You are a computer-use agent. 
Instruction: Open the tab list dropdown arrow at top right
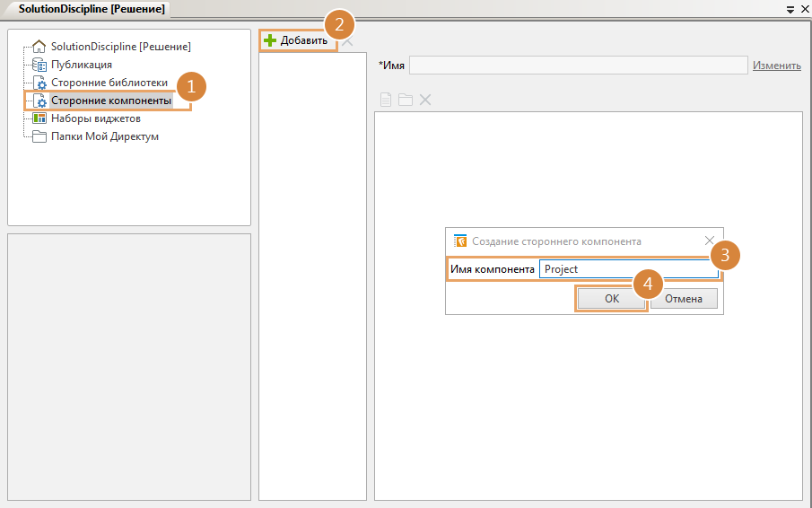point(790,9)
